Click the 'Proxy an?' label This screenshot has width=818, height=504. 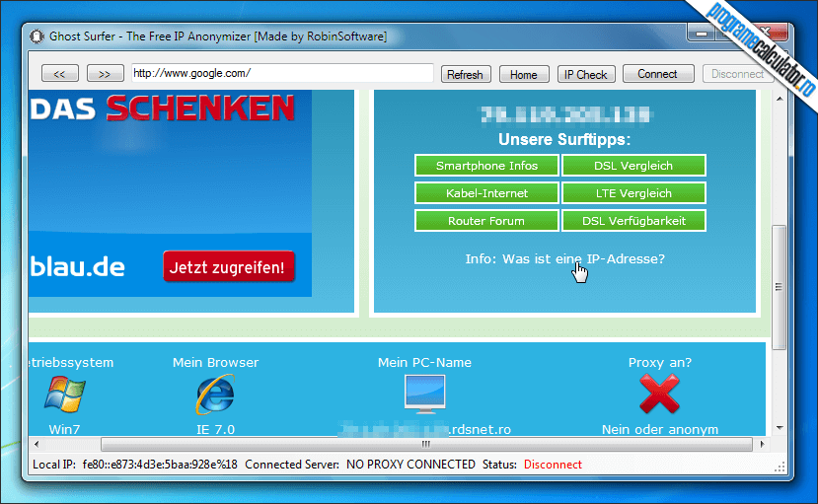[660, 363]
